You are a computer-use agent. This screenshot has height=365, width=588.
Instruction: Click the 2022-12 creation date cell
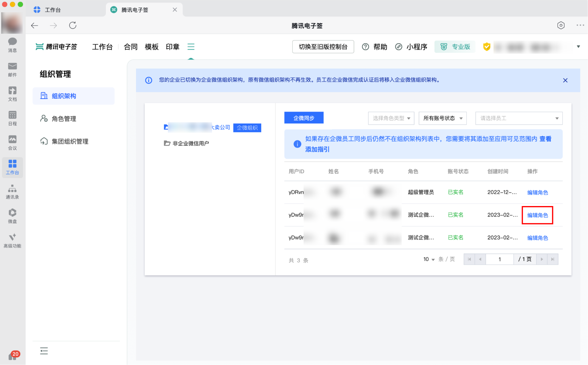502,192
